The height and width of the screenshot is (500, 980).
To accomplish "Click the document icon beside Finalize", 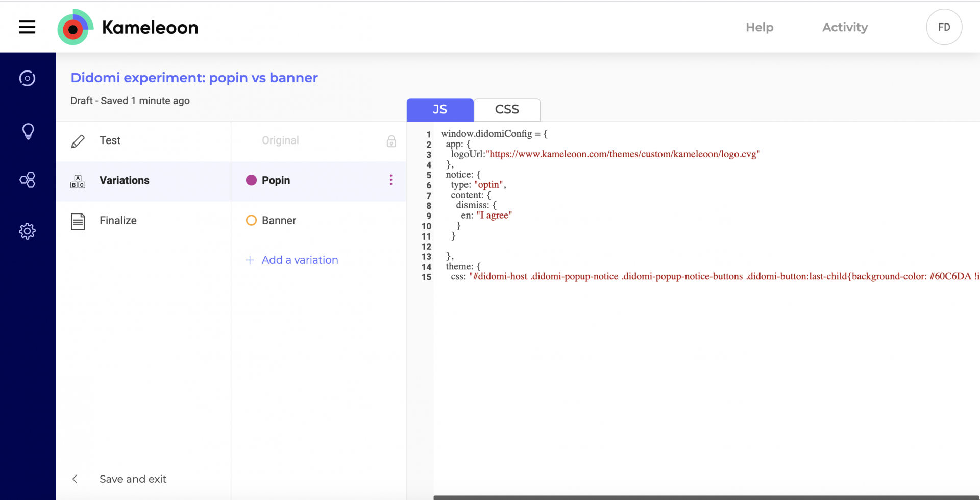I will coord(78,221).
